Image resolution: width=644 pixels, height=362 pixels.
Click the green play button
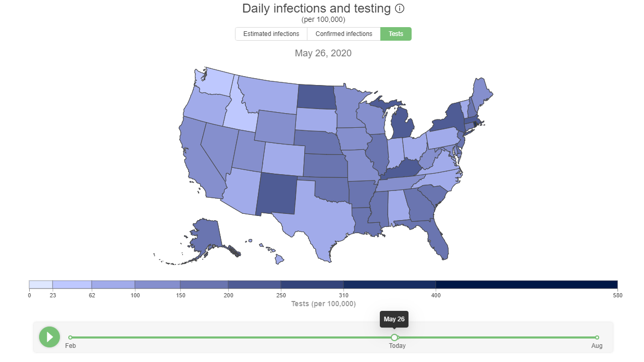coord(49,337)
